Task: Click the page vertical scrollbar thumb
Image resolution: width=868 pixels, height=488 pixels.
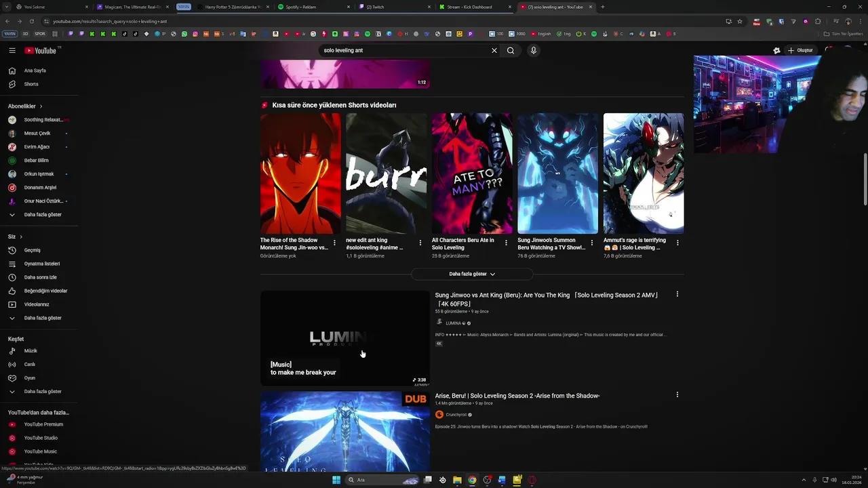Action: (x=865, y=180)
